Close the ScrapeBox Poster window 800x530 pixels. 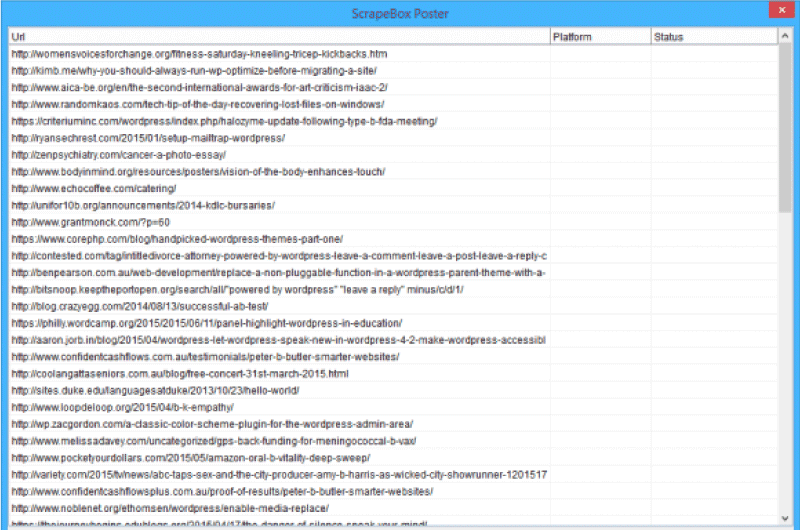[781, 10]
